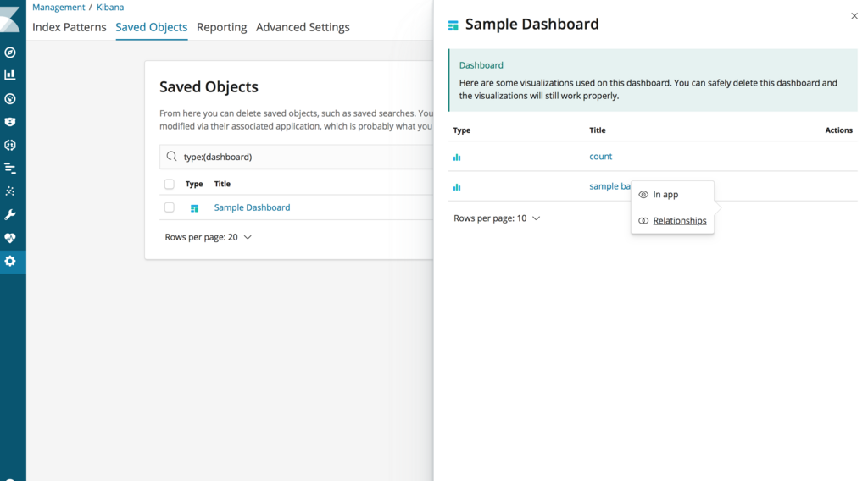
Task: Click the dashboard icon in flyout header
Action: pyautogui.click(x=453, y=25)
